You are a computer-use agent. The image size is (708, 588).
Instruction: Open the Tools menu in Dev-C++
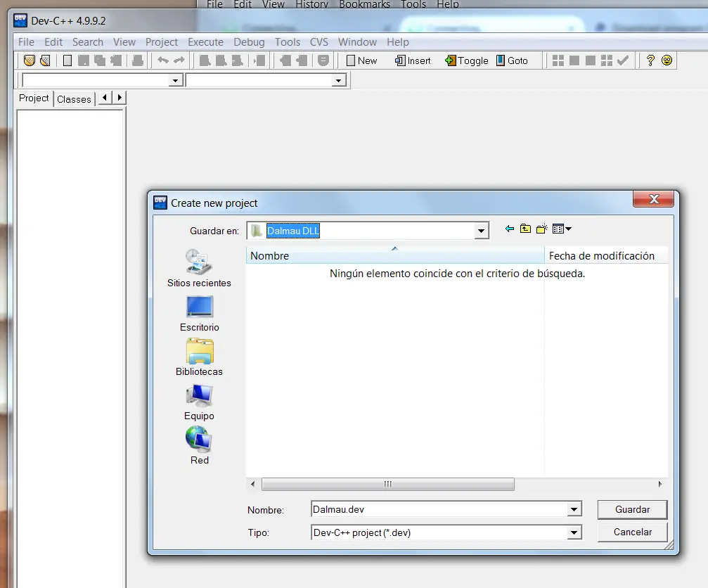click(x=288, y=42)
